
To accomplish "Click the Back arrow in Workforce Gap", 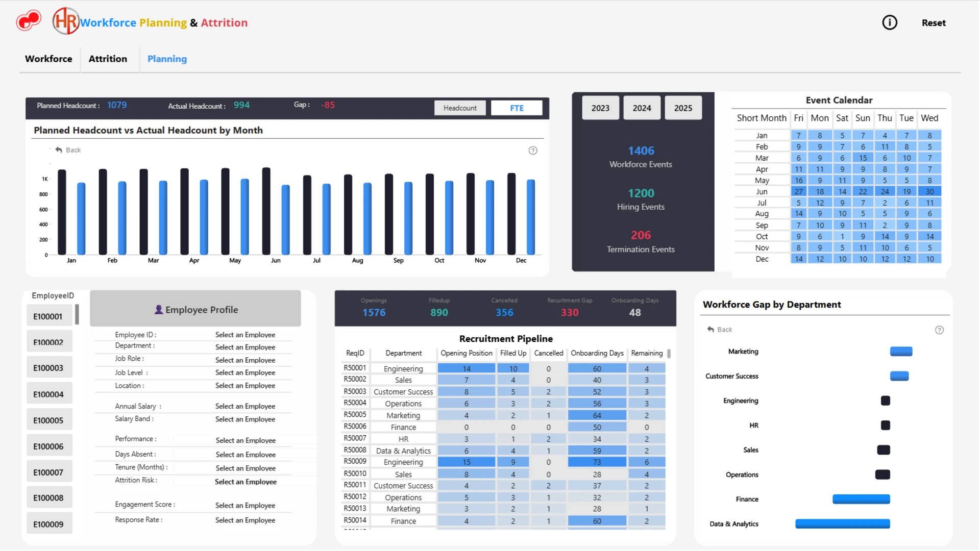I will [x=710, y=330].
